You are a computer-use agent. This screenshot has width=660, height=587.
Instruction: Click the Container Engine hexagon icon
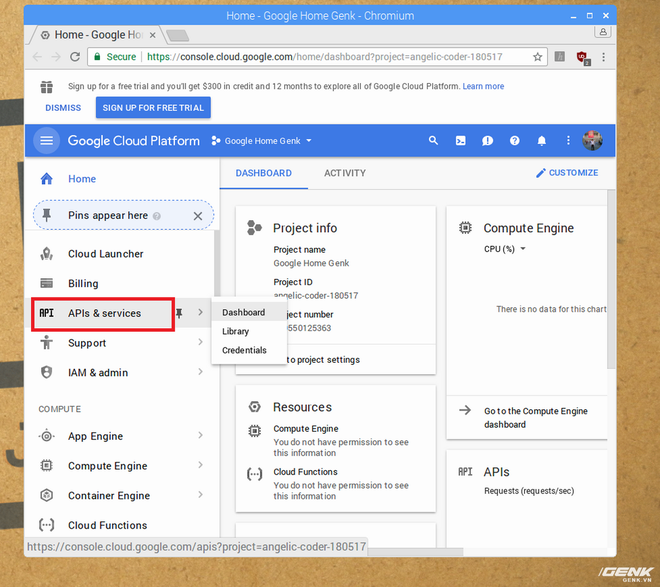(x=47, y=495)
